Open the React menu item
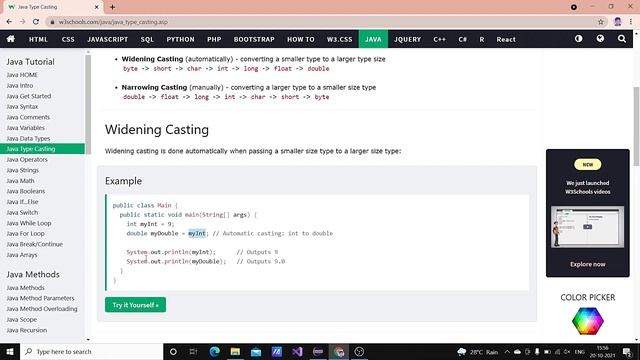 point(506,39)
